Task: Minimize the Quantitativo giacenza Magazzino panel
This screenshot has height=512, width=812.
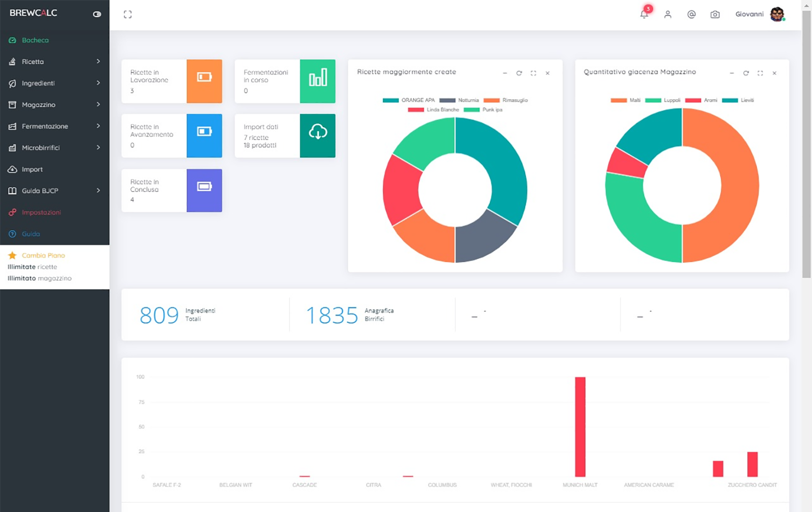Action: coord(732,73)
